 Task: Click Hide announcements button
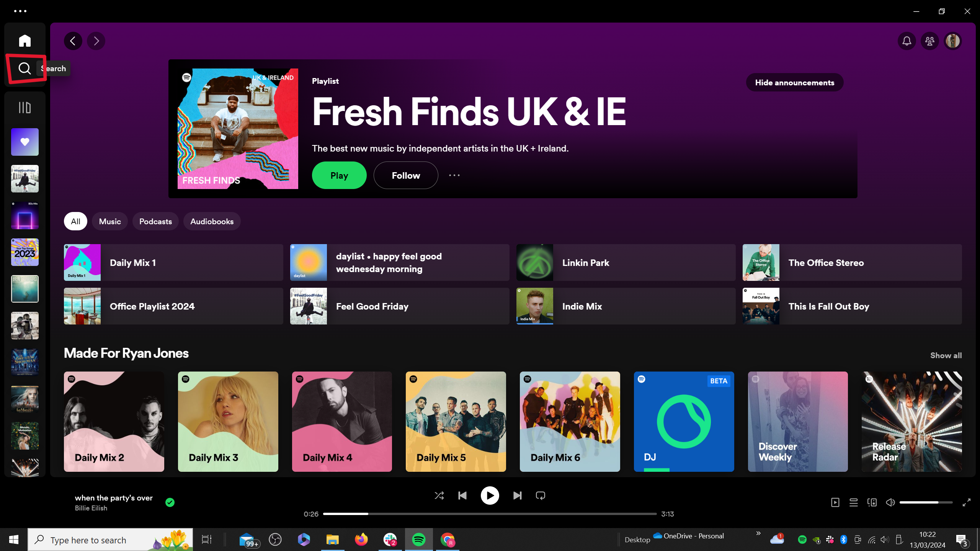click(x=795, y=82)
